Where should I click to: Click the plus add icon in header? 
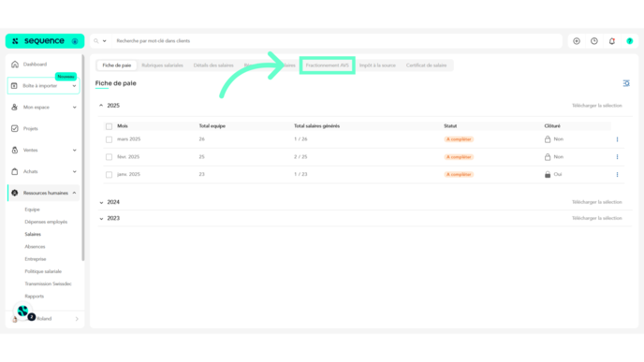point(577,41)
